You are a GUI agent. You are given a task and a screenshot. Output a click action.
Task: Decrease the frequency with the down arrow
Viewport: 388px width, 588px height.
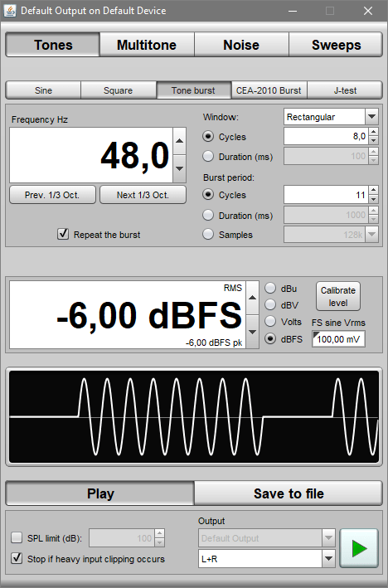point(180,168)
